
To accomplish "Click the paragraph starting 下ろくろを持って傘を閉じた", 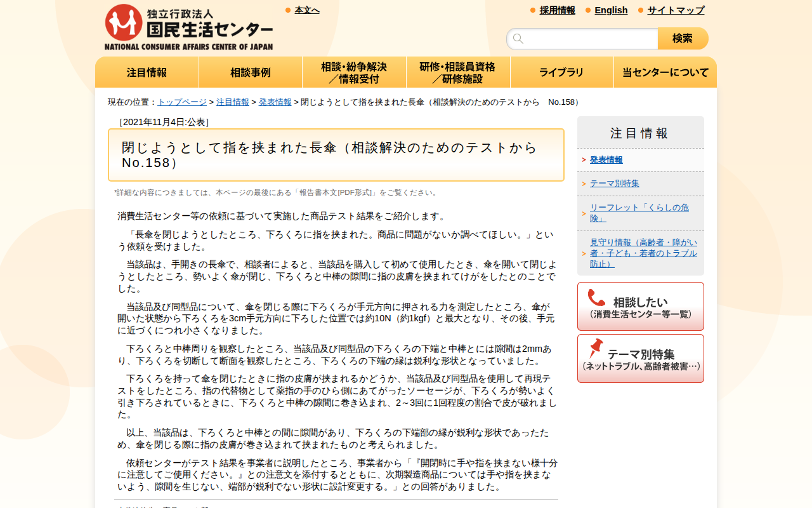I will click(337, 397).
